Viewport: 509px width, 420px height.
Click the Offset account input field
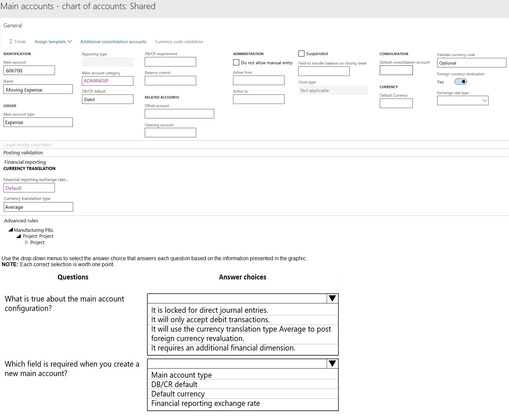pos(179,114)
